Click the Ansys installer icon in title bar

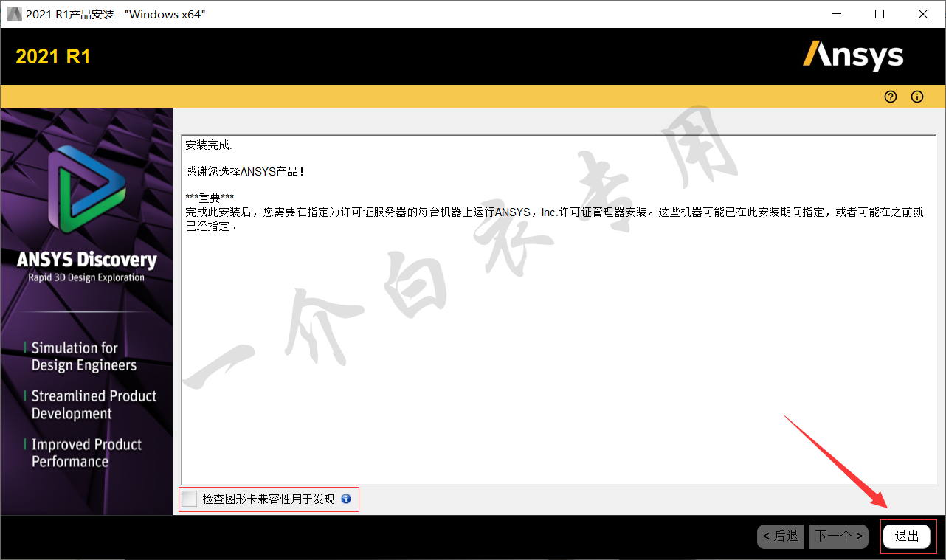click(x=13, y=14)
